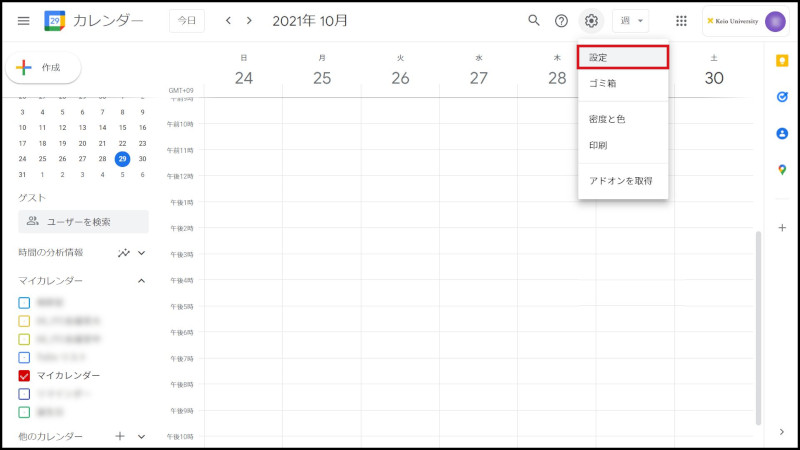
Task: Open the main hamburger menu
Action: pos(23,20)
